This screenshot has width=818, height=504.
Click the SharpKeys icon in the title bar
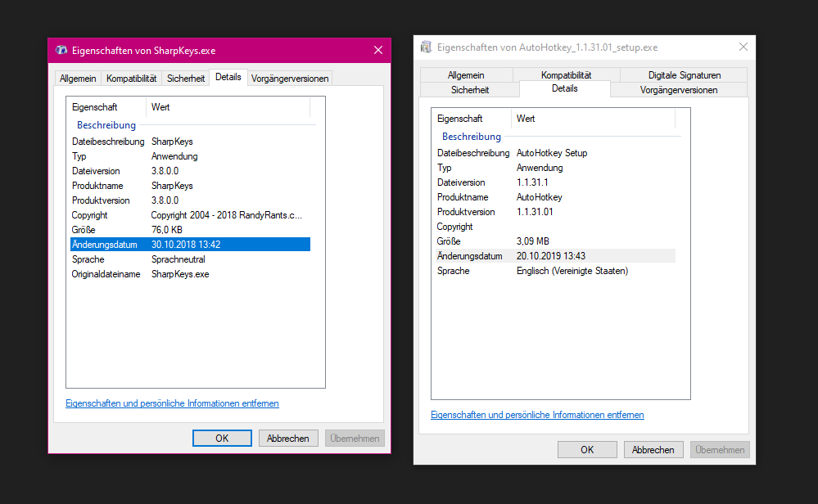coord(61,50)
